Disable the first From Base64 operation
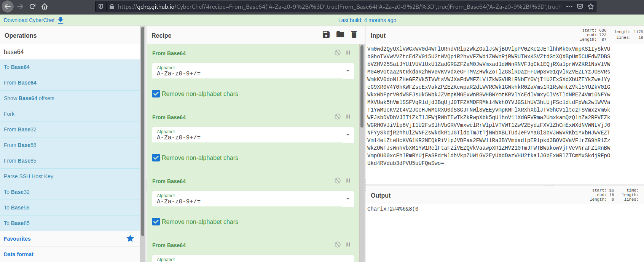Viewport: 644px width, 262px height. tap(338, 53)
